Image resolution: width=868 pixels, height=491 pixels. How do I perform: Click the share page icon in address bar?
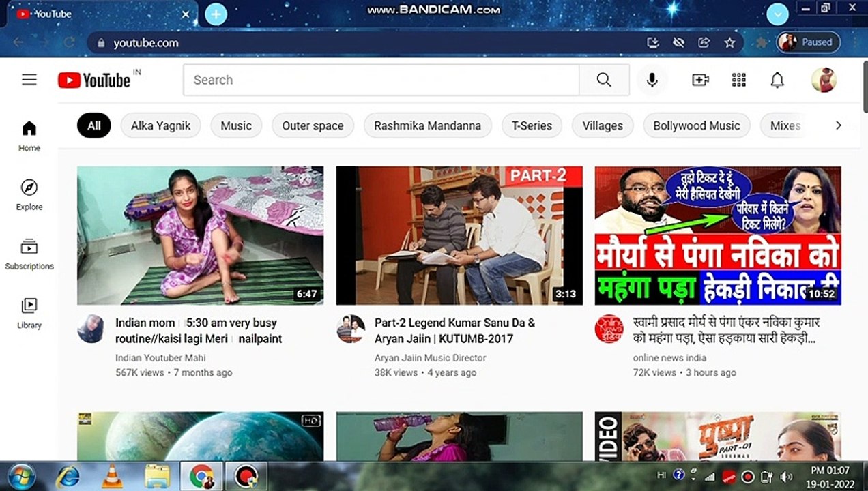(704, 42)
